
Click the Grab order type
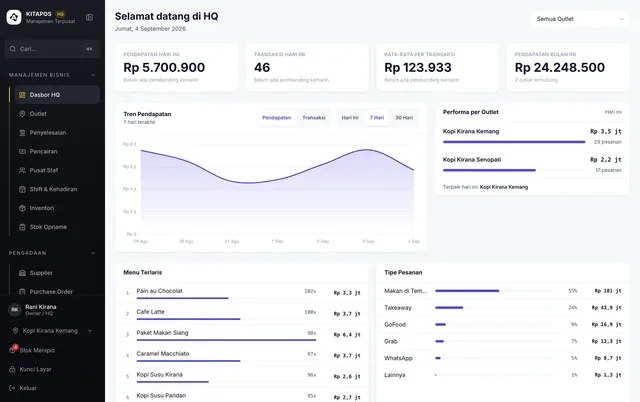point(391,341)
